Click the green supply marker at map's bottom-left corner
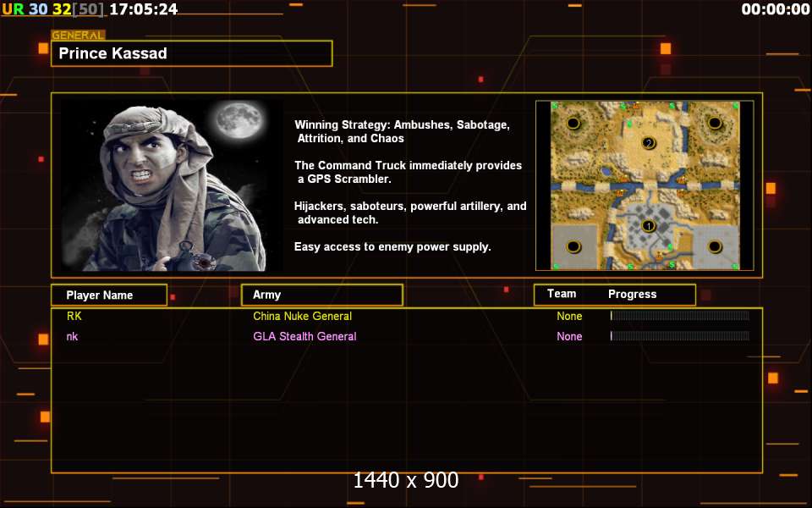The image size is (812, 508). pos(556,267)
